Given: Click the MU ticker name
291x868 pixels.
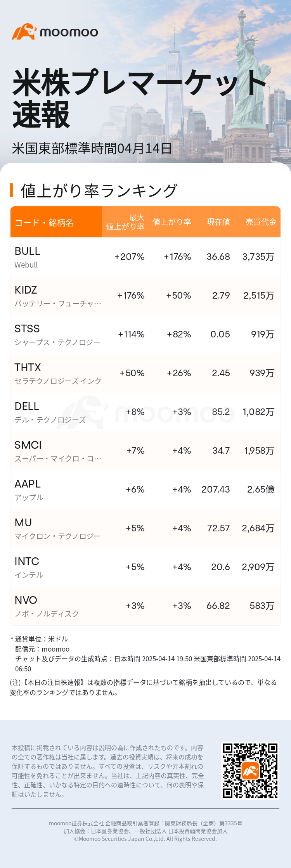Looking at the screenshot, I should 23,523.
